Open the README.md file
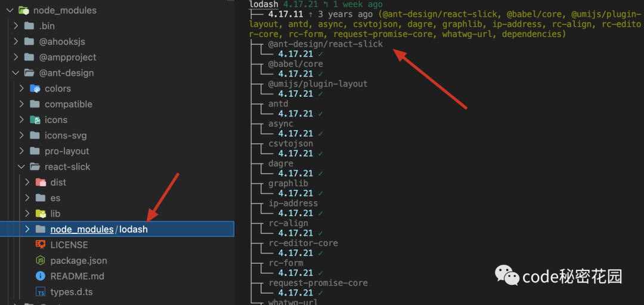 (77, 276)
